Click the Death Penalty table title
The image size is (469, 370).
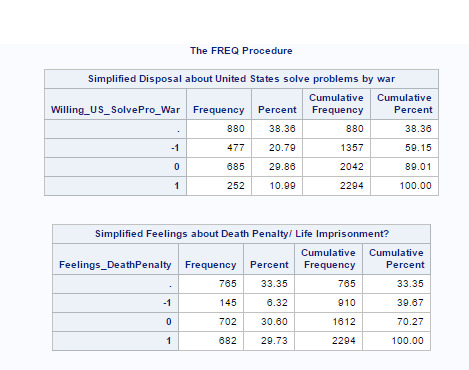pos(241,234)
